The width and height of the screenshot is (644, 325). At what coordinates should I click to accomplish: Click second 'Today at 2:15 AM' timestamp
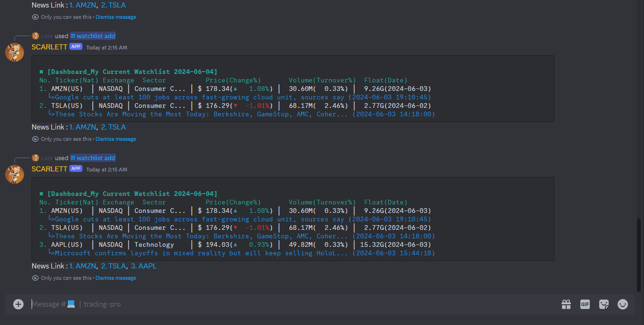[107, 170]
